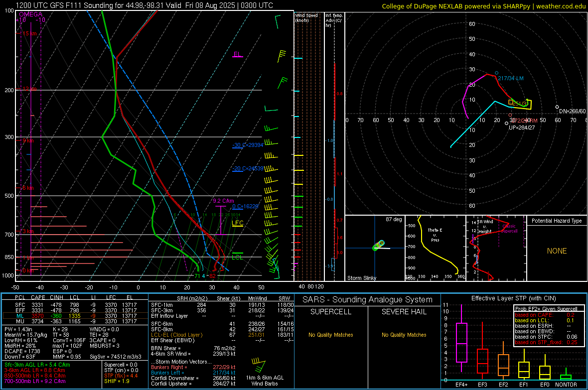Click the -30 C=29394' height label

point(248,145)
